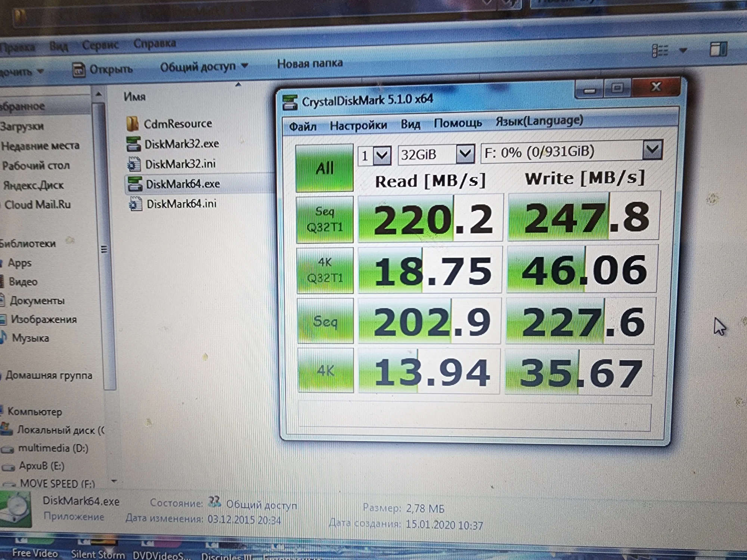
Task: Click the view options icon in Explorer toolbar
Action: tap(660, 50)
